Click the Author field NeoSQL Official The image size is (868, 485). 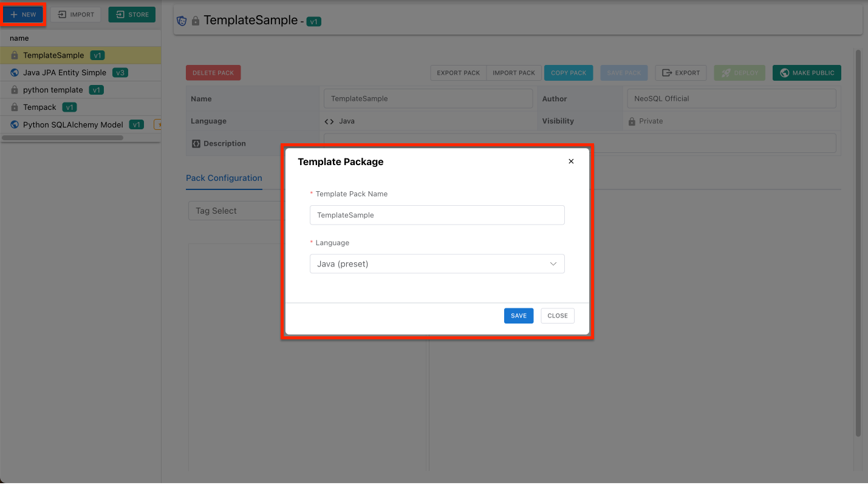pos(731,98)
